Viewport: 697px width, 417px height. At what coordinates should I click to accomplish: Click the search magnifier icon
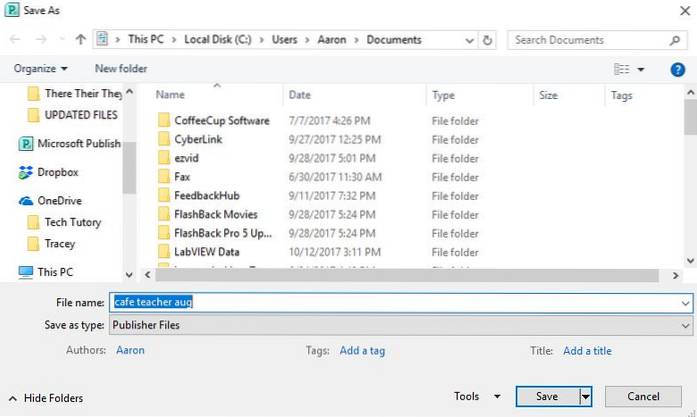pyautogui.click(x=675, y=41)
